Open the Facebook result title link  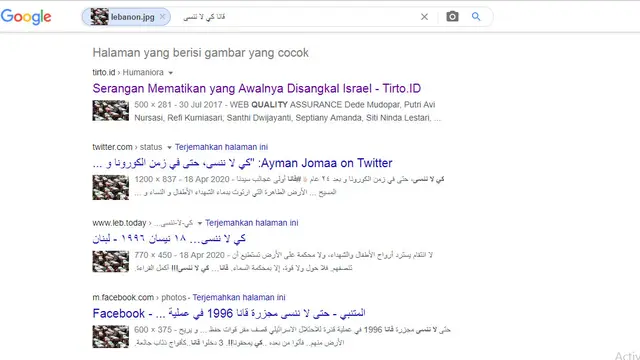click(x=229, y=313)
